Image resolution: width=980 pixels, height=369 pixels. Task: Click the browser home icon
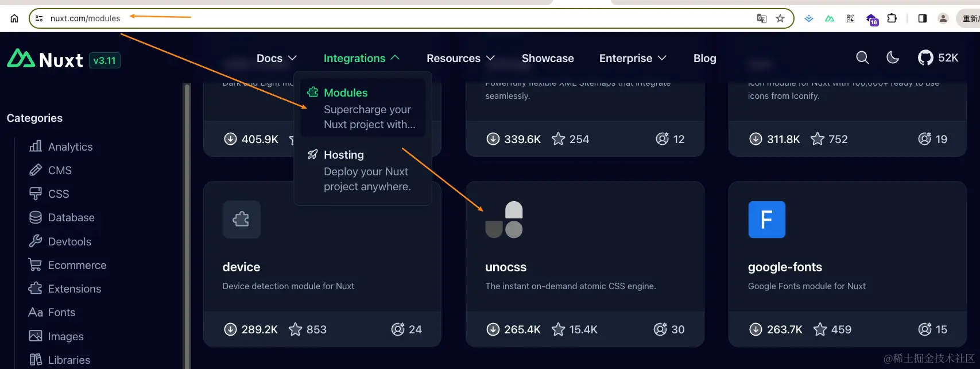tap(14, 18)
